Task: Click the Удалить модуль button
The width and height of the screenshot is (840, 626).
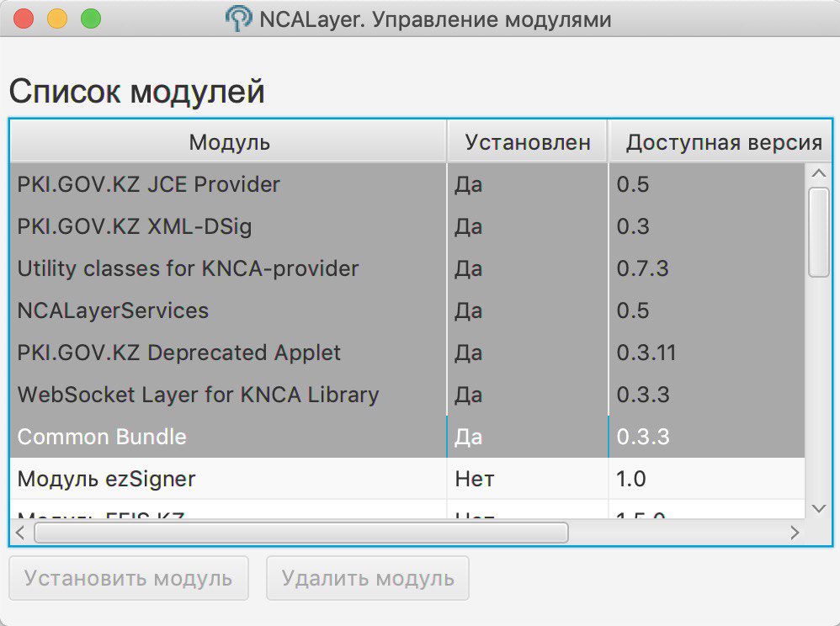Action: click(368, 578)
